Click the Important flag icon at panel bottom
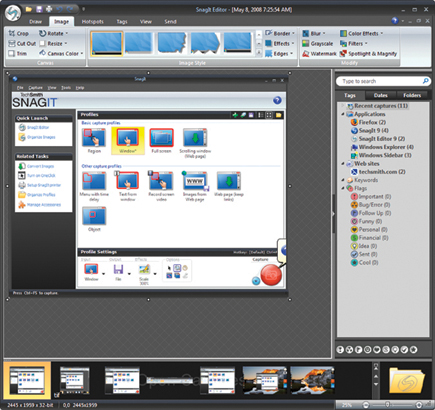This screenshot has width=435, height=410. click(x=340, y=350)
